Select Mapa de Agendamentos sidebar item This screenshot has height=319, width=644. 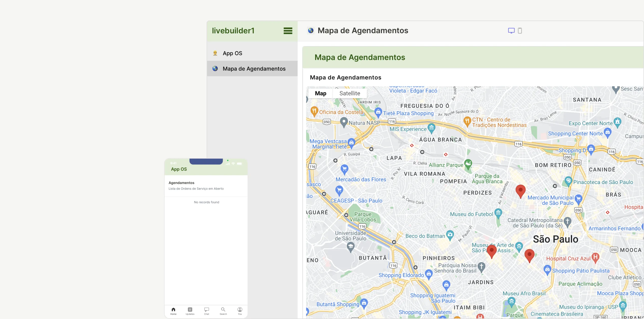(x=252, y=69)
